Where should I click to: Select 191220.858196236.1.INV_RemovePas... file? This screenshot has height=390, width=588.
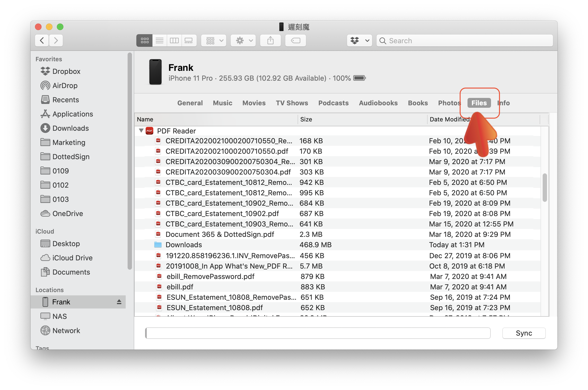337,256
